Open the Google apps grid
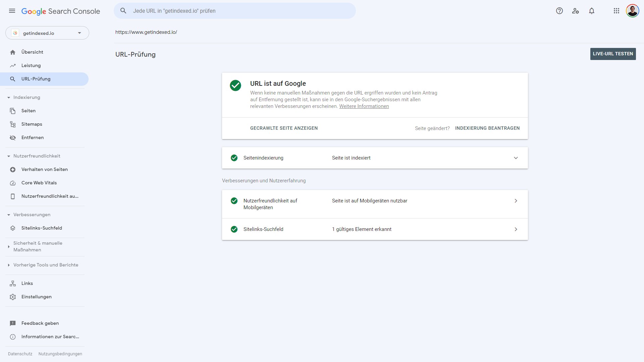The width and height of the screenshot is (644, 362). pos(616,11)
